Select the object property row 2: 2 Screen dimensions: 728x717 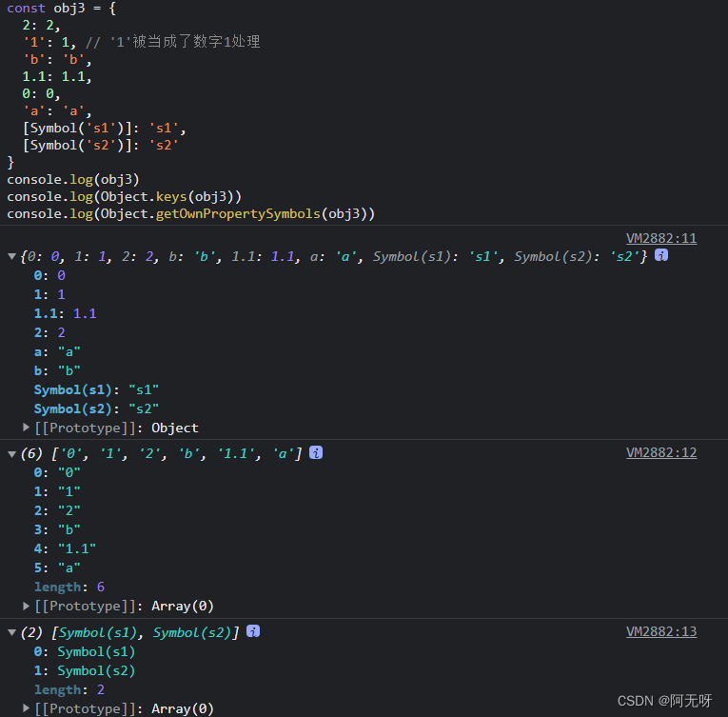tap(49, 332)
